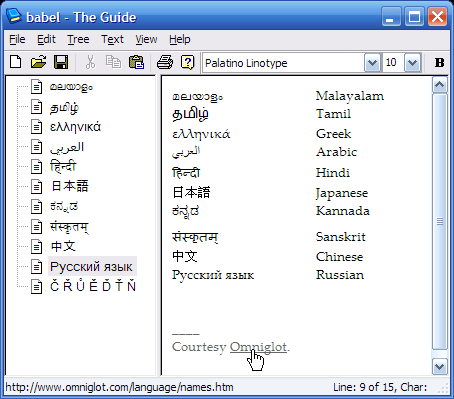Image resolution: width=454 pixels, height=399 pixels.
Task: Expand the font size 10 dropdown
Action: pos(412,63)
